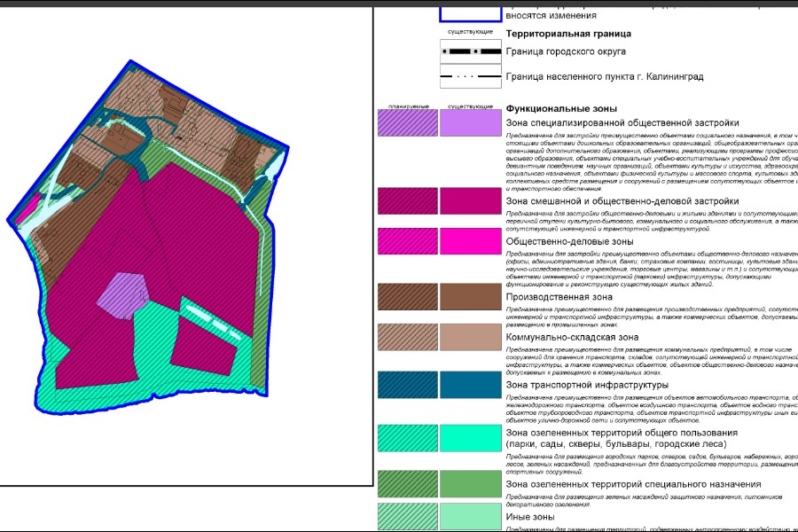Viewport: 798px width, 532px height.
Task: Click the 'Территориальная граница' heading
Action: [567, 34]
